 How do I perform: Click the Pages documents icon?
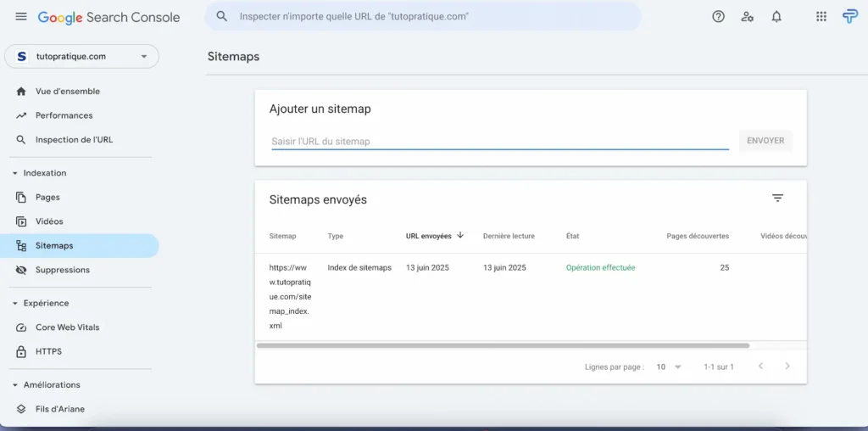21,197
